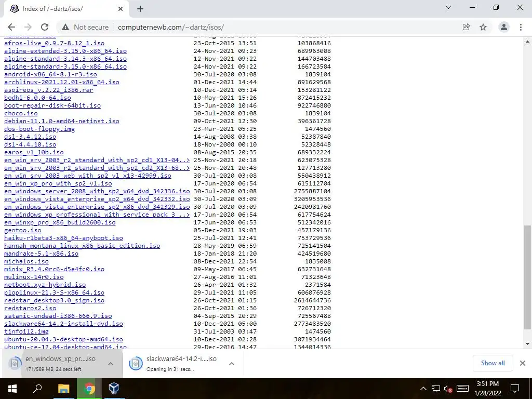Download afros-live_0.9.7-8.12_1.iso
The height and width of the screenshot is (399, 532).
pyautogui.click(x=54, y=43)
